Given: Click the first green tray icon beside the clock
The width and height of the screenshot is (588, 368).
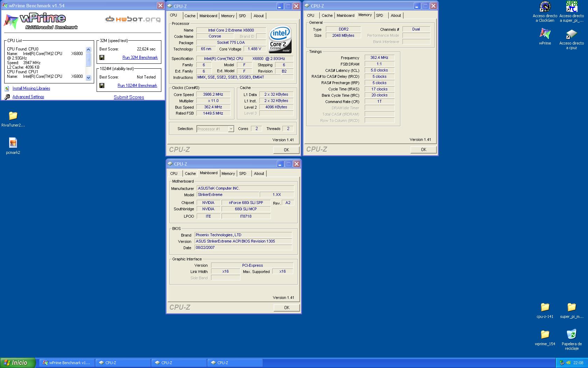Looking at the screenshot, I should click(x=562, y=363).
